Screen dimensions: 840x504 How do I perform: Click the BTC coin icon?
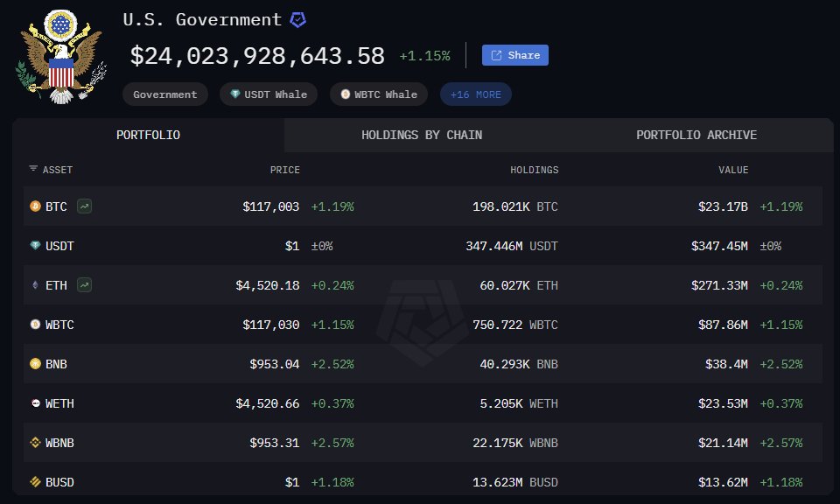pos(35,206)
